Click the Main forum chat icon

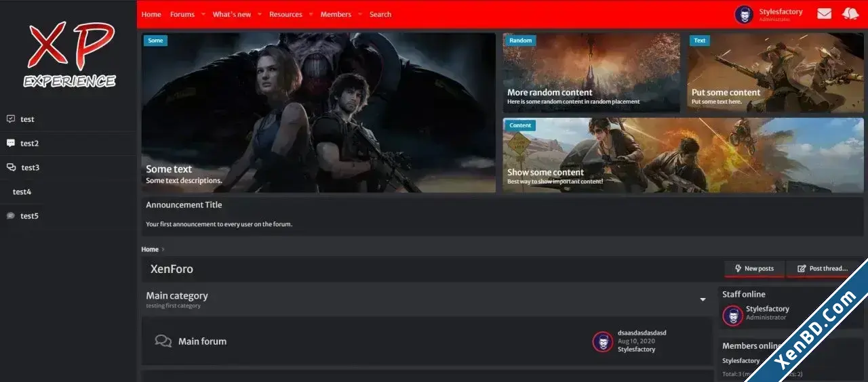pos(163,341)
